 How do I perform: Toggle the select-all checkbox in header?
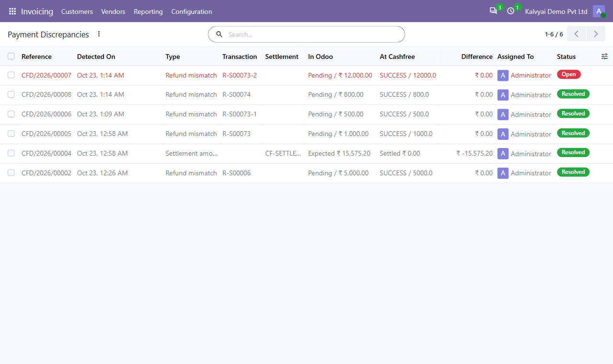click(x=11, y=57)
